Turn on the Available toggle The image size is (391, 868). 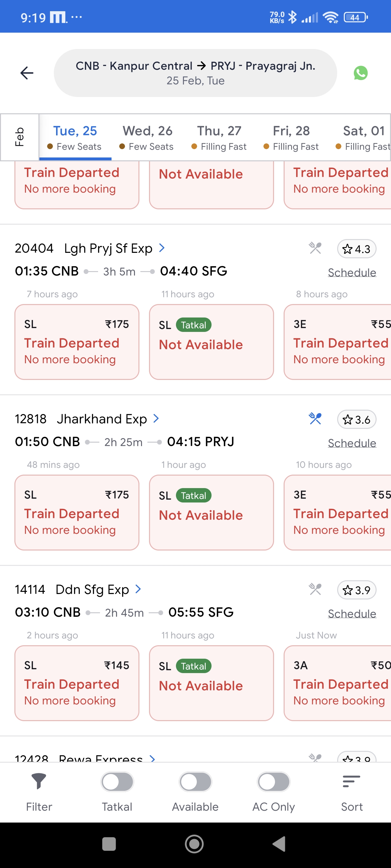195,782
